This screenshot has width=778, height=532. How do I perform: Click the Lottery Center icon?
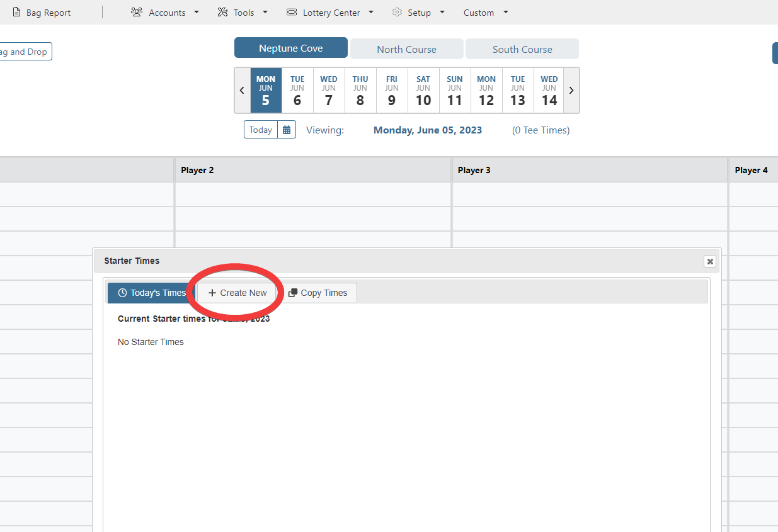(290, 11)
